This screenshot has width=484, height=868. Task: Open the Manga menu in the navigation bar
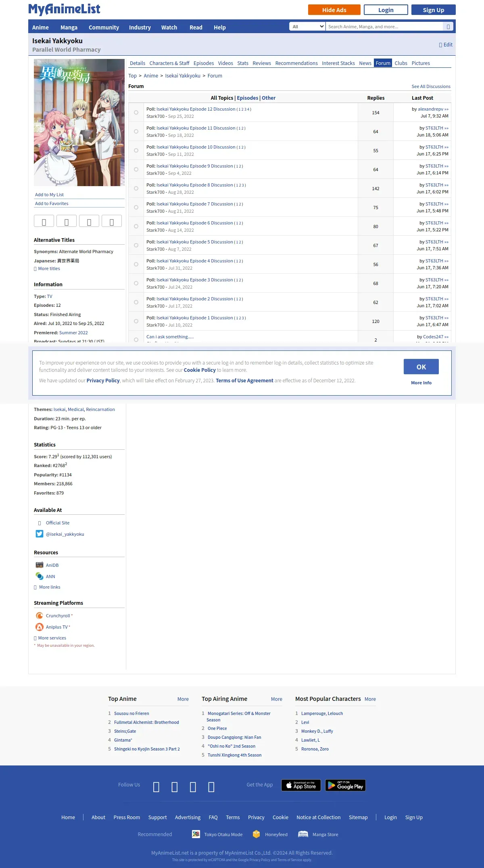coord(69,27)
